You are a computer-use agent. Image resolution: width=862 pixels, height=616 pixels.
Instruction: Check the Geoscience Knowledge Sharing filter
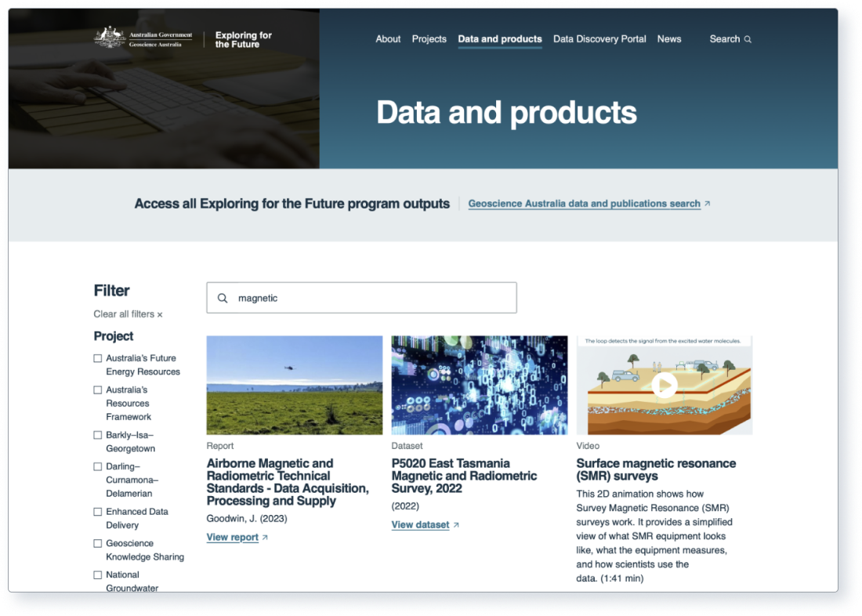tap(97, 542)
